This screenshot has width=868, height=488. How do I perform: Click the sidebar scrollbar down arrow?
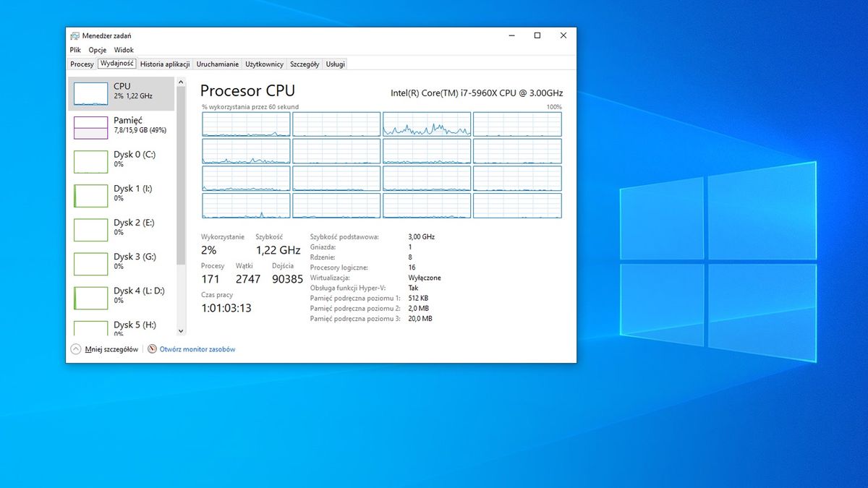point(181,331)
